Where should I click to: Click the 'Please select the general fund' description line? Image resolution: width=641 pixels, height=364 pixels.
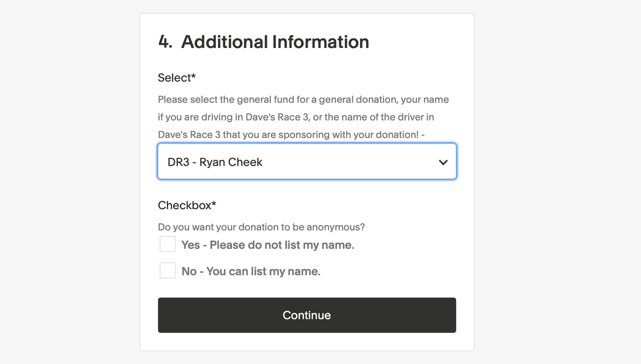(x=303, y=100)
